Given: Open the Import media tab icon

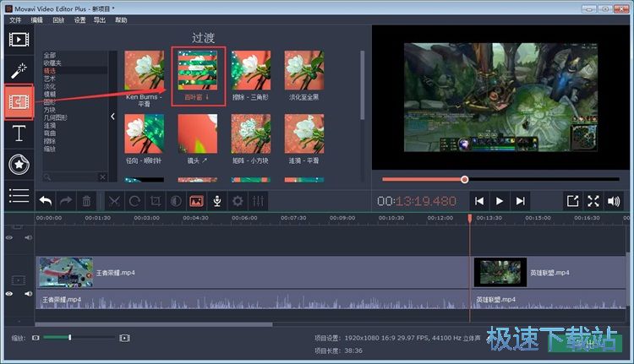Looking at the screenshot, I should [19, 39].
